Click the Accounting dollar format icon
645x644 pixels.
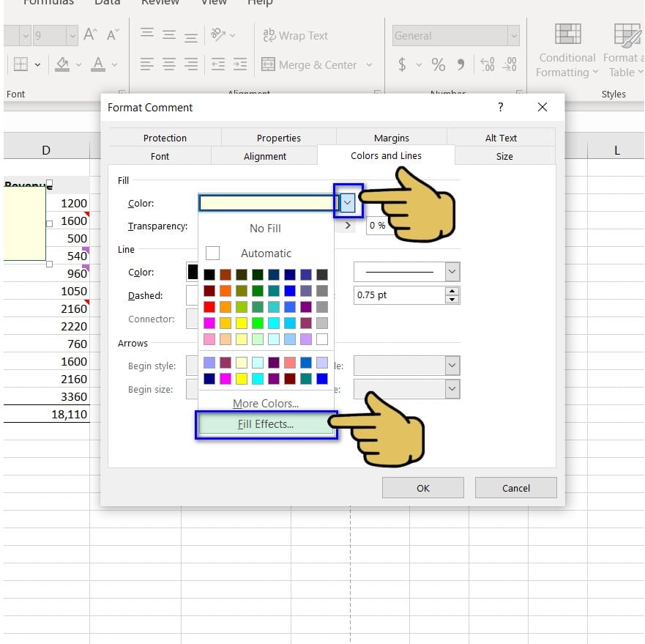click(402, 64)
